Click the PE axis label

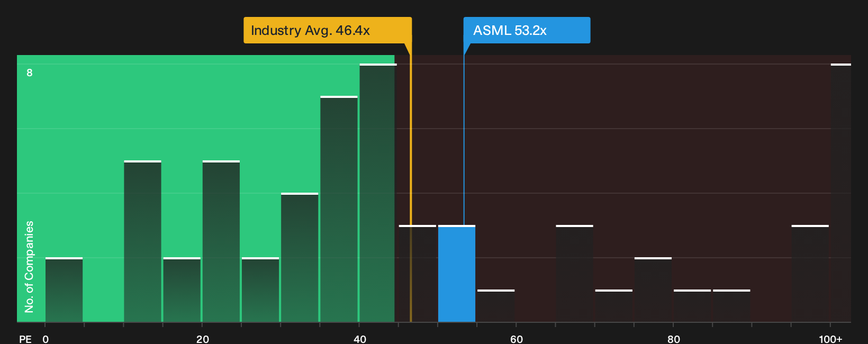pos(25,339)
